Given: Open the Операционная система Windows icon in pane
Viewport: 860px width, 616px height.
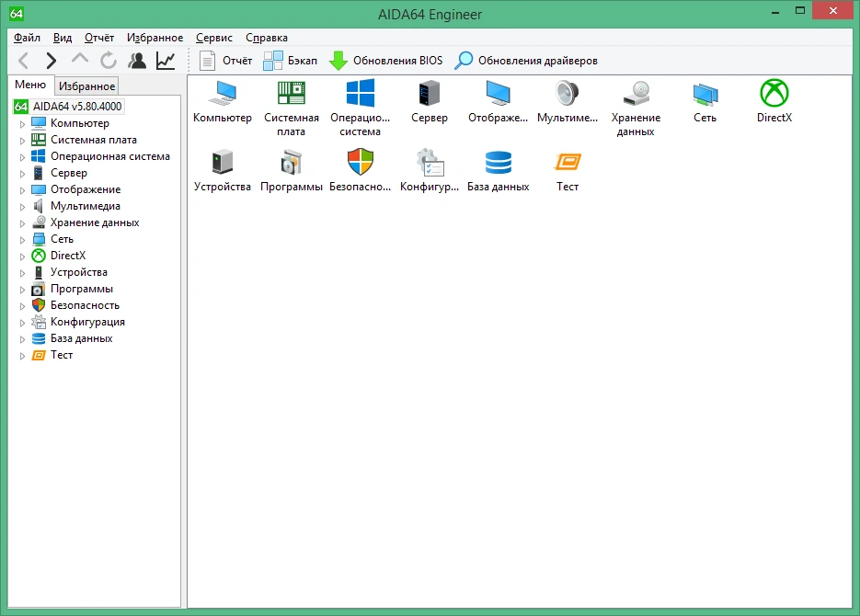Looking at the screenshot, I should click(x=361, y=108).
